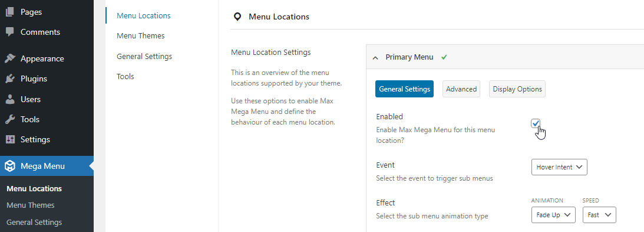Click the Comments speech bubble icon
Image resolution: width=644 pixels, height=232 pixels.
(10, 32)
